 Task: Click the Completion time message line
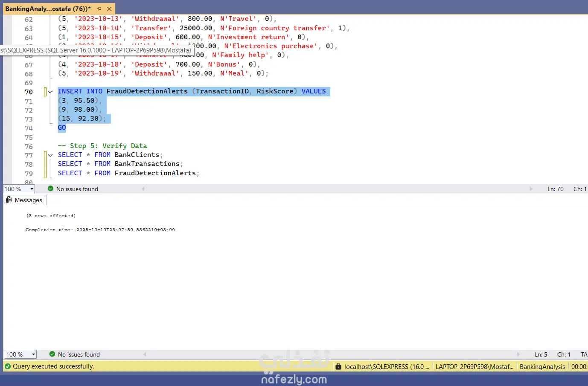pyautogui.click(x=100, y=230)
